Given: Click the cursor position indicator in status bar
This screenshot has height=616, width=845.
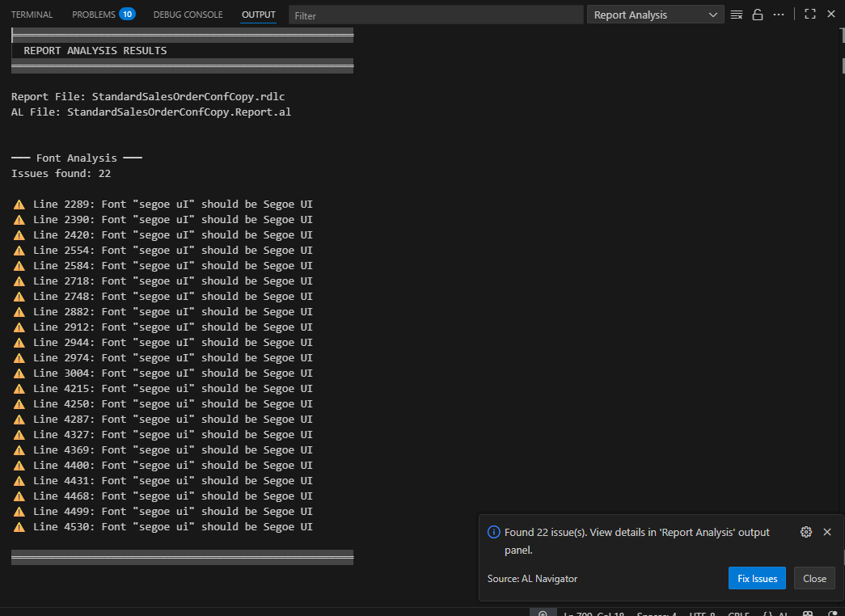Looking at the screenshot, I should click(x=594, y=614).
